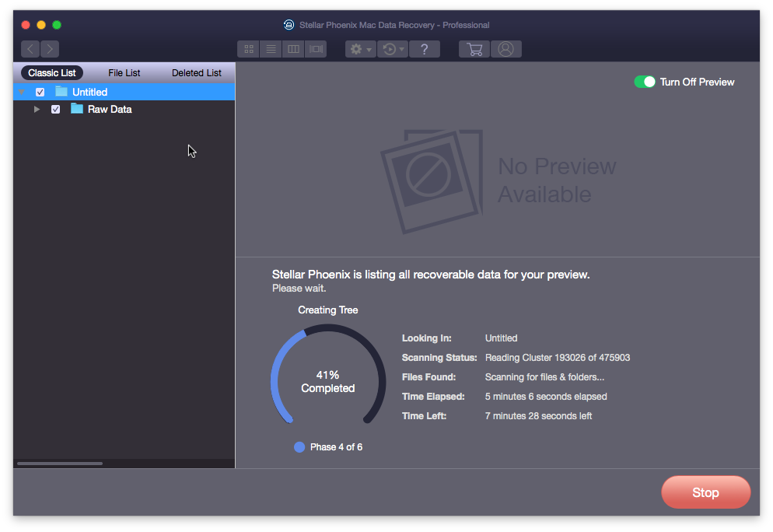Click the Phase 4 of 6 indicator dot
This screenshot has height=532, width=773.
(x=299, y=447)
